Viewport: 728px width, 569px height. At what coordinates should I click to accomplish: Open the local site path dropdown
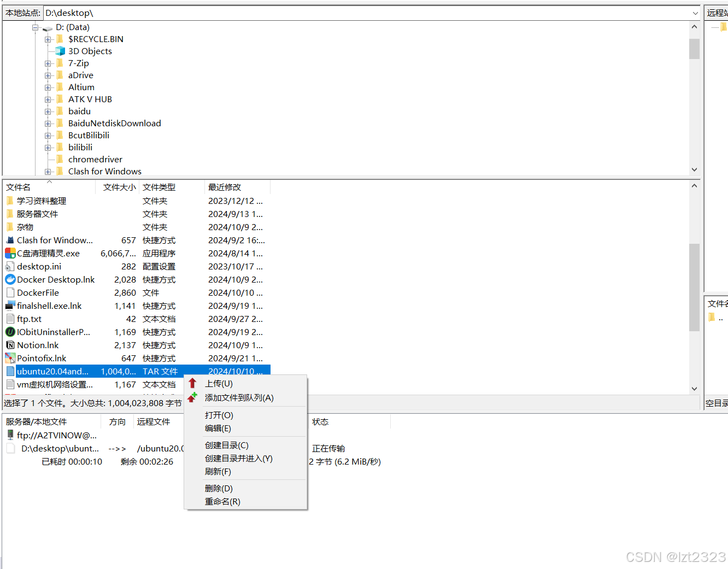coord(695,13)
